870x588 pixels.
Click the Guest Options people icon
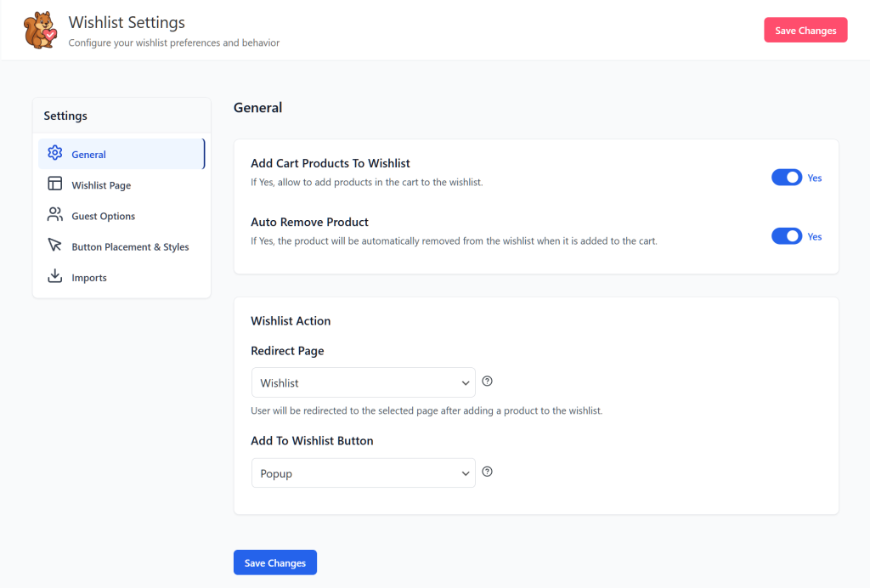point(54,215)
